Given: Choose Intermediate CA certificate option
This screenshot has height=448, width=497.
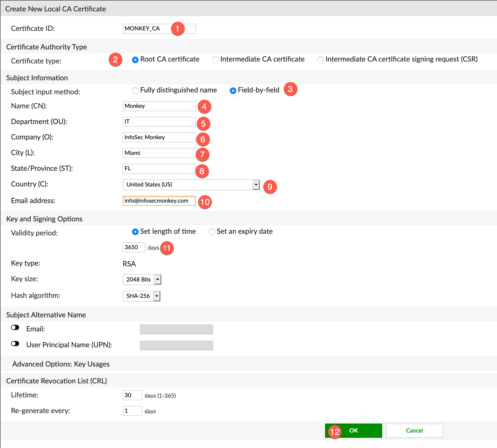Looking at the screenshot, I should tap(215, 60).
